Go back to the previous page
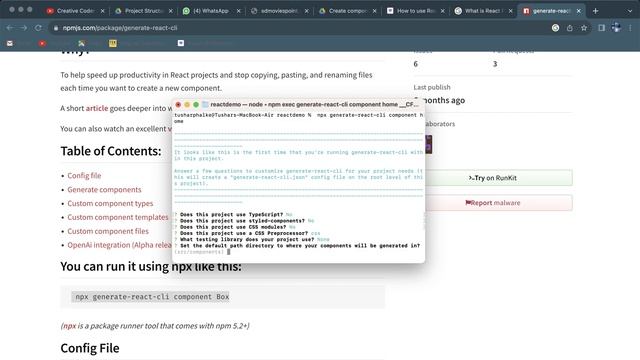The height and width of the screenshot is (360, 640). 10,28
